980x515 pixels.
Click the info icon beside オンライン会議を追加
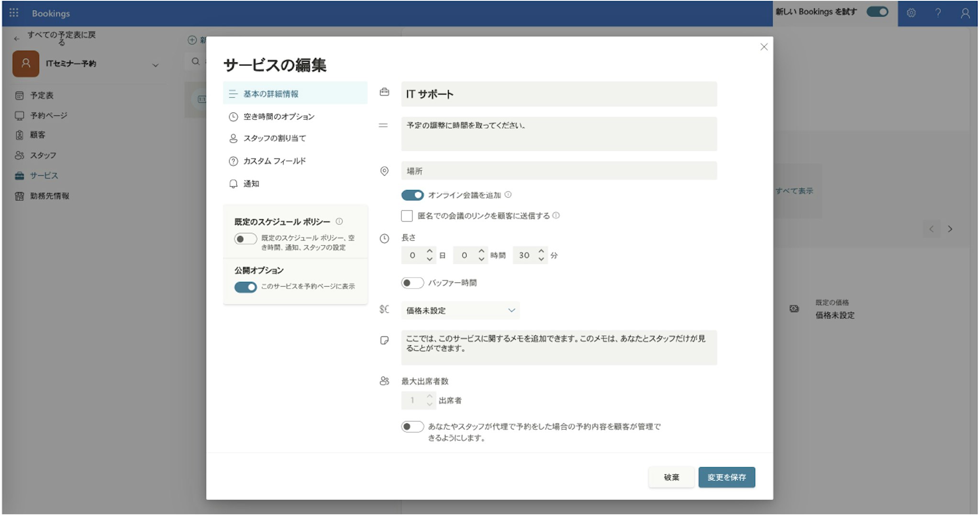pyautogui.click(x=508, y=195)
